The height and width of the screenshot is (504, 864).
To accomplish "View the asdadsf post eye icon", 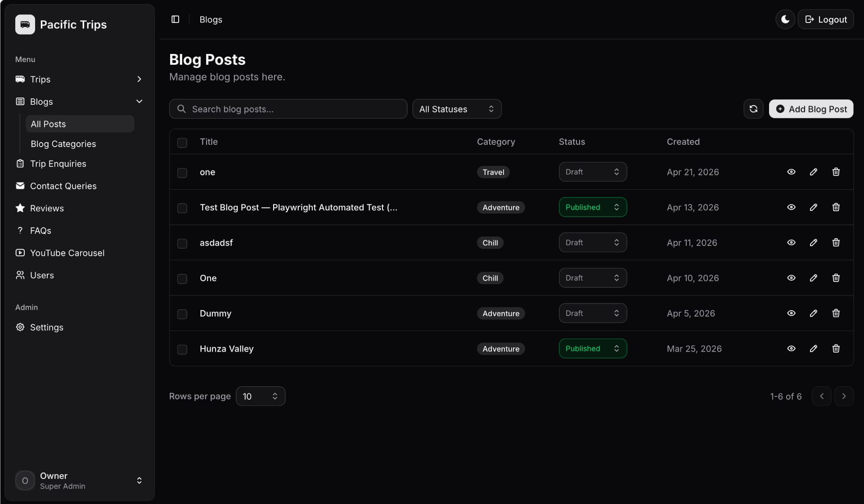I will [x=791, y=242].
